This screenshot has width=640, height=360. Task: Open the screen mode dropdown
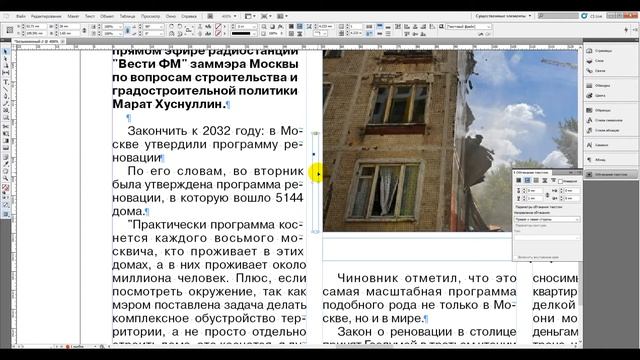pyautogui.click(x=267, y=16)
